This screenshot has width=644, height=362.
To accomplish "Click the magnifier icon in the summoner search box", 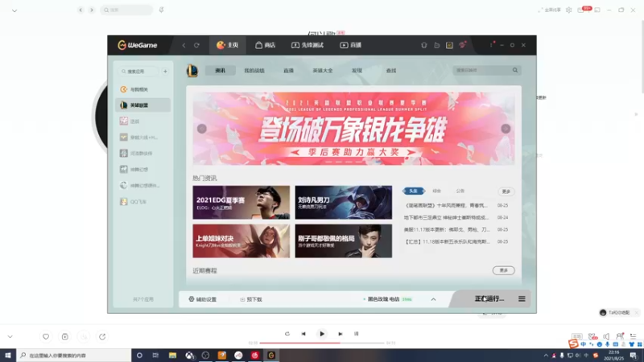I will point(515,70).
